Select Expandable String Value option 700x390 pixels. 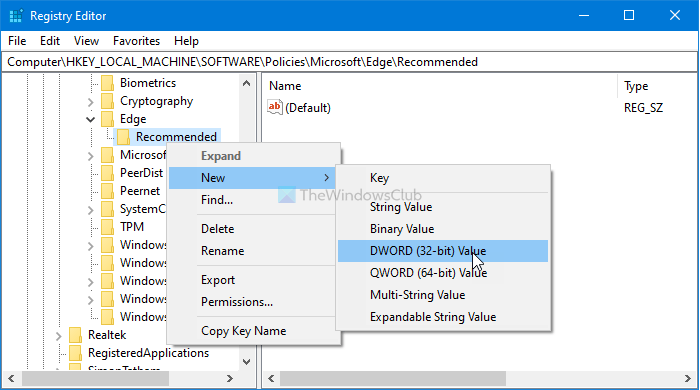pyautogui.click(x=443, y=317)
